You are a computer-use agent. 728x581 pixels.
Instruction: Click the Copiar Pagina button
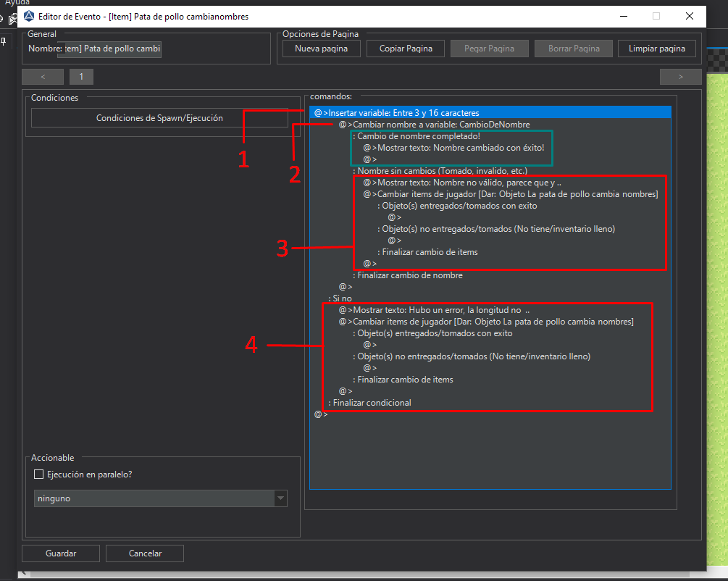(x=406, y=49)
